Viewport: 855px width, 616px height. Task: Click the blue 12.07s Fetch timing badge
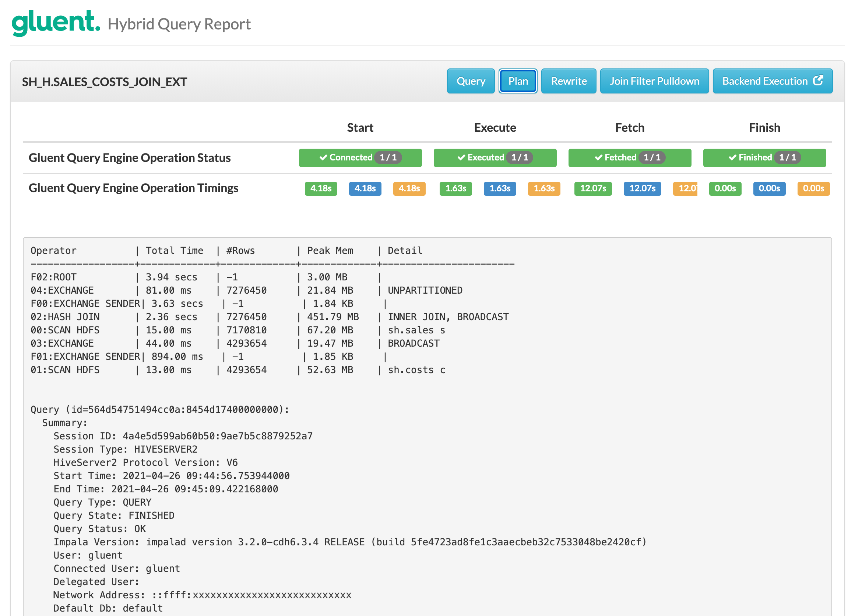pyautogui.click(x=642, y=188)
